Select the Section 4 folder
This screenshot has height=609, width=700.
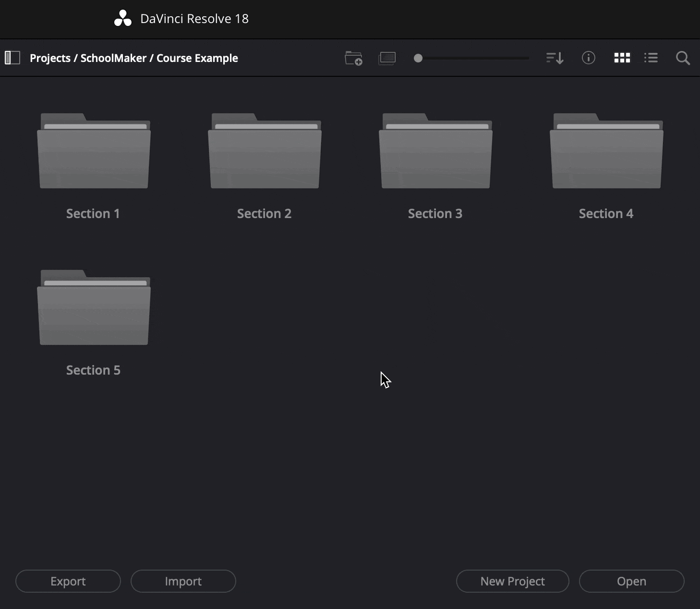coord(606,151)
